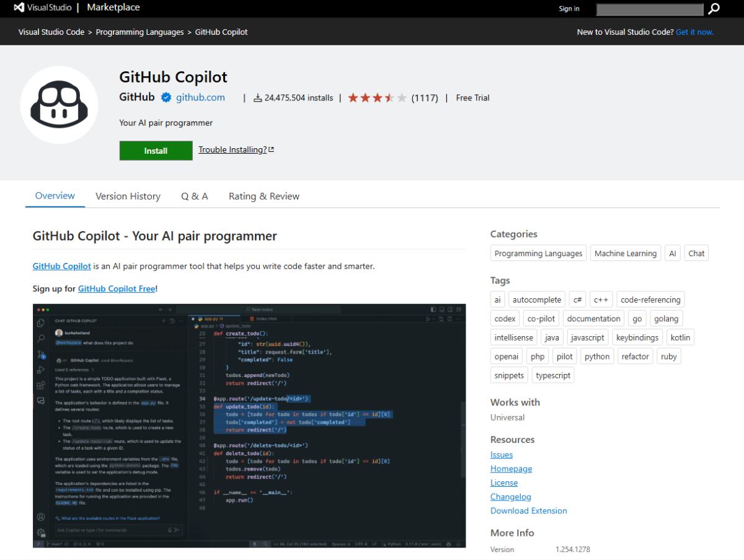This screenshot has height=560, width=744.
Task: Click the search magnifier icon
Action: tap(714, 9)
